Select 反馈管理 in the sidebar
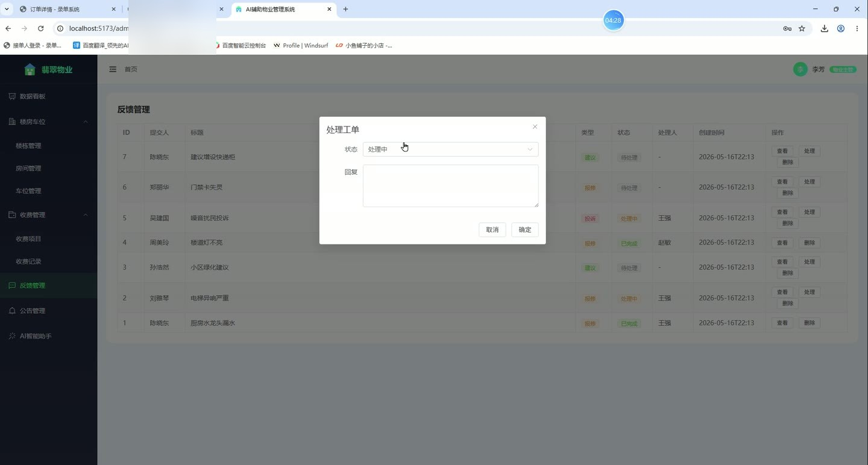 (x=48, y=286)
